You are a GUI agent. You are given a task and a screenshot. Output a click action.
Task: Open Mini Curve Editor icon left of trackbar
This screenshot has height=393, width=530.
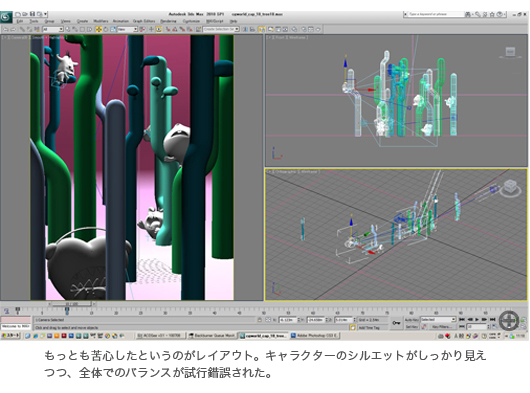pos(6,311)
